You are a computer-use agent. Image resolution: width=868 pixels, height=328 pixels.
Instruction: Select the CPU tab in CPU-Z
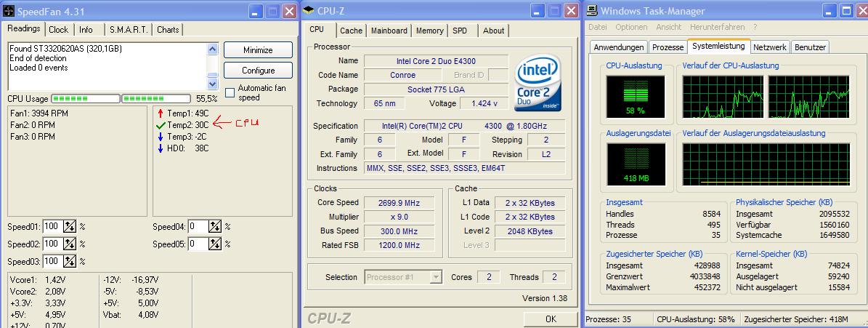317,29
